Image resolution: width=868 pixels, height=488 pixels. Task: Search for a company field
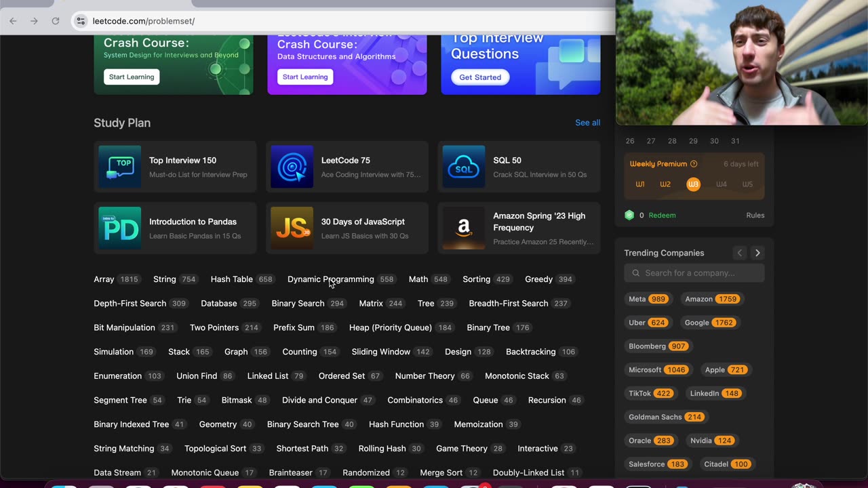pyautogui.click(x=694, y=273)
